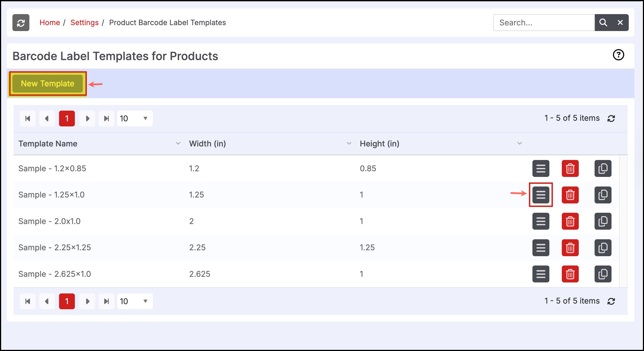Click the search magnifier button
Image resolution: width=644 pixels, height=351 pixels.
point(603,23)
